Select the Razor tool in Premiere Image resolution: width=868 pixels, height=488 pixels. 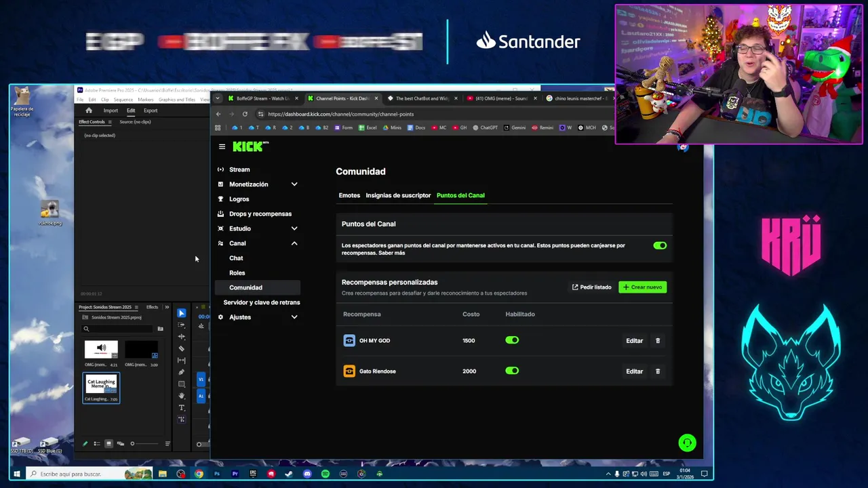tap(181, 348)
